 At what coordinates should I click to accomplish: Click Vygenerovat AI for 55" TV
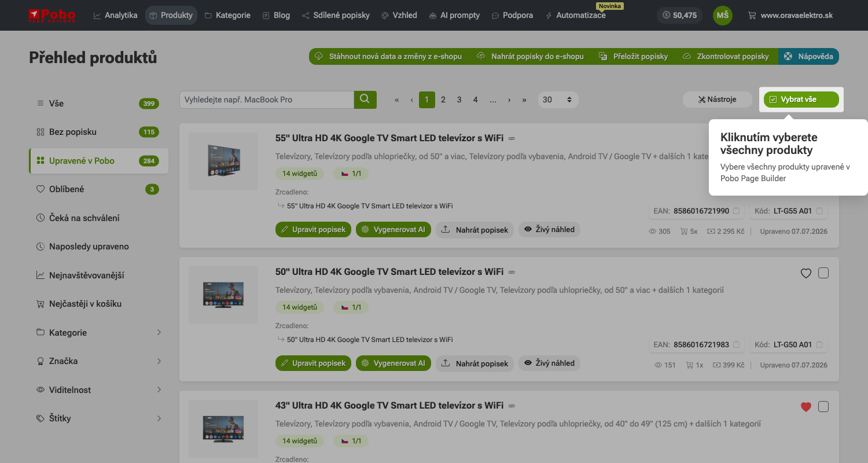[x=393, y=230]
